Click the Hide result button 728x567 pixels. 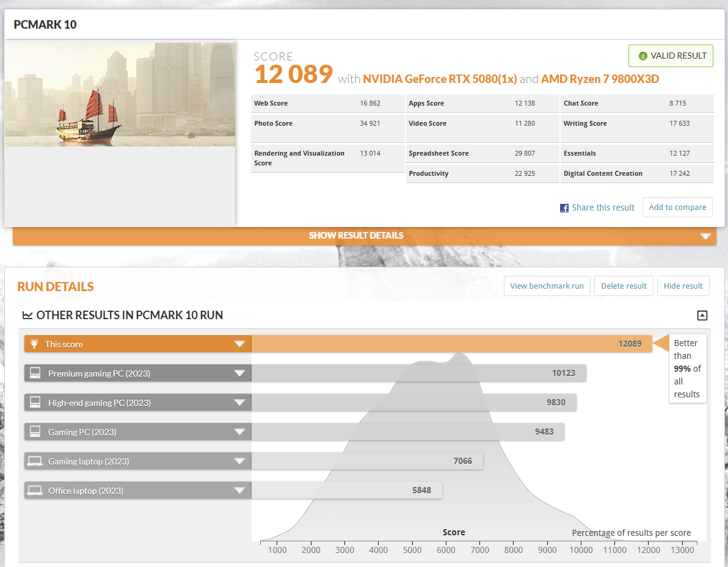683,286
